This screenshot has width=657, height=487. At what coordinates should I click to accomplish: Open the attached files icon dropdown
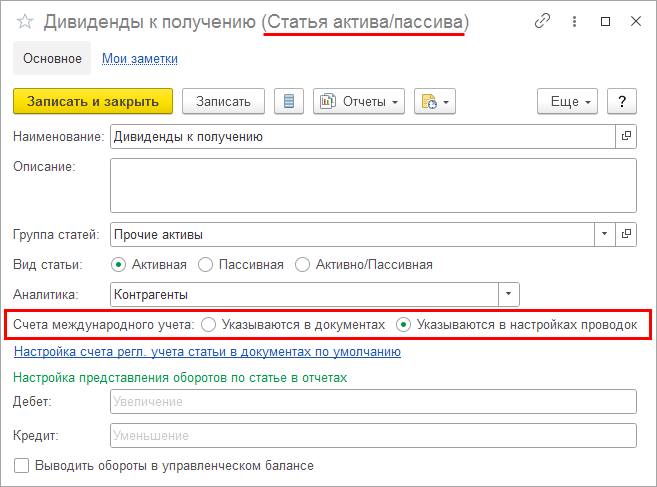436,102
